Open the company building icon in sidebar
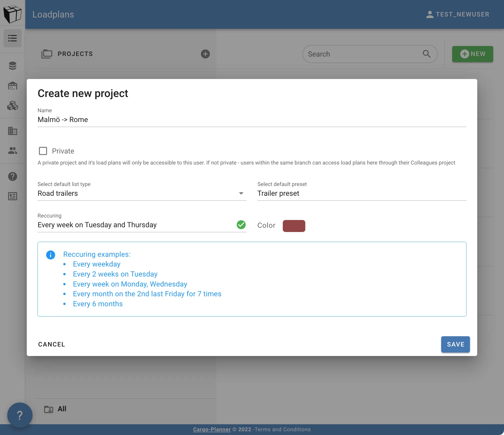 tap(12, 131)
